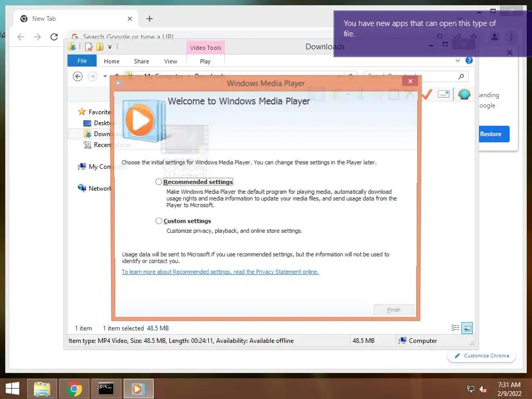This screenshot has width=532, height=399.
Task: Open the taskbar clock showing 7:31 AM
Action: 509,389
